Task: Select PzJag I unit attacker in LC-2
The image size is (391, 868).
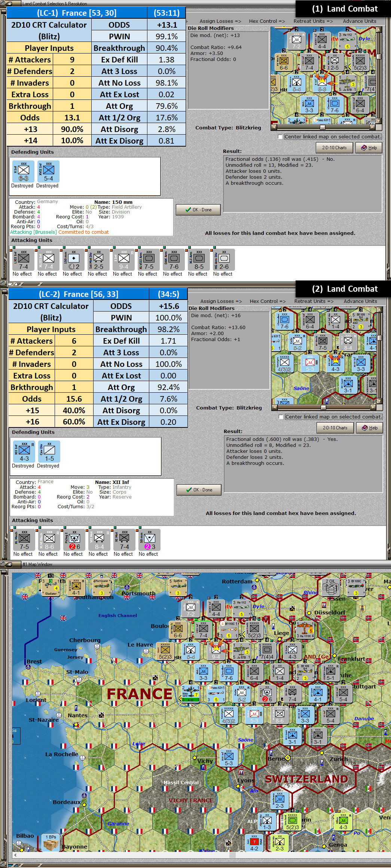Action: (74, 539)
